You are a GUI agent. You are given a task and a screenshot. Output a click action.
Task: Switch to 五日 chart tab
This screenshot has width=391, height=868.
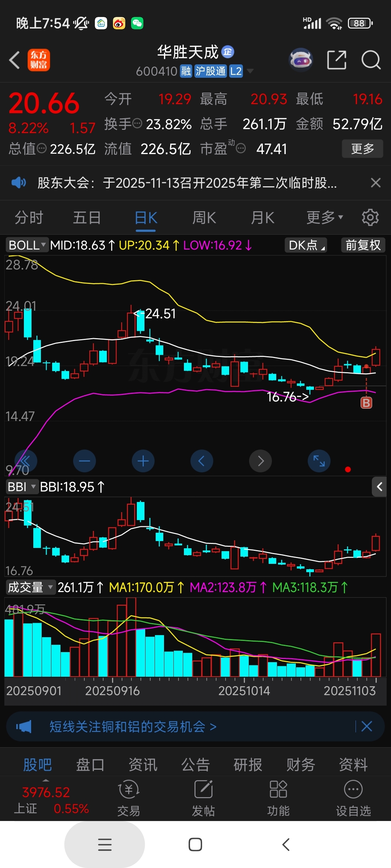coord(87,218)
